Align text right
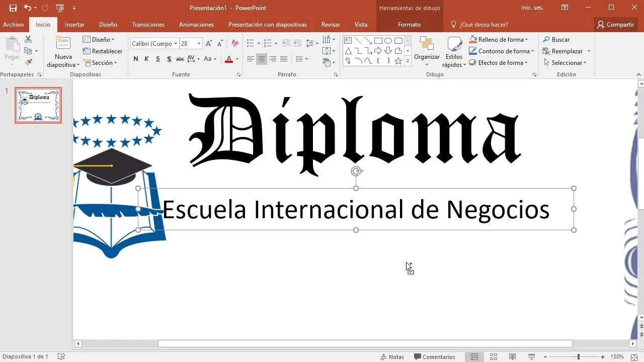 [x=273, y=59]
